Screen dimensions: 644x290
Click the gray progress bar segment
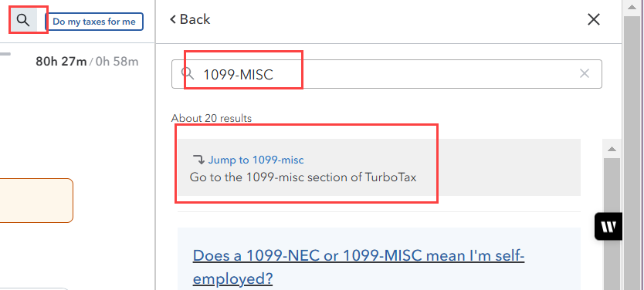point(5,53)
